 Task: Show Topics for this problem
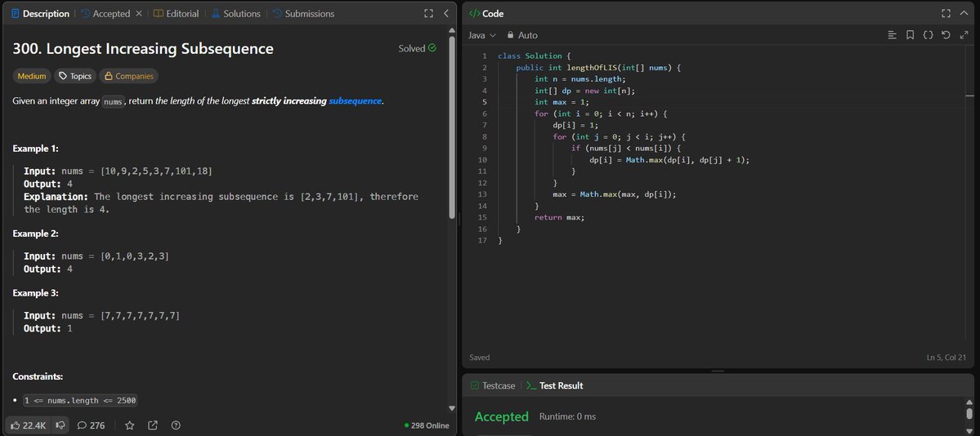[x=75, y=76]
